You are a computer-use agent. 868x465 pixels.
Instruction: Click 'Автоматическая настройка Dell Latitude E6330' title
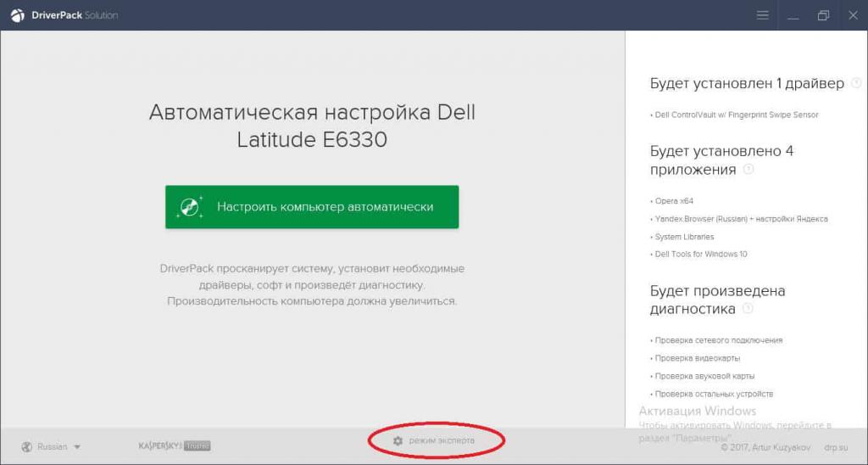312,126
